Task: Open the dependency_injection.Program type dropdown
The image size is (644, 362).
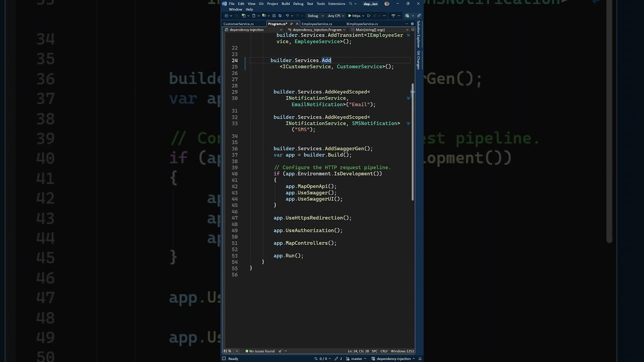Action: tap(316, 30)
